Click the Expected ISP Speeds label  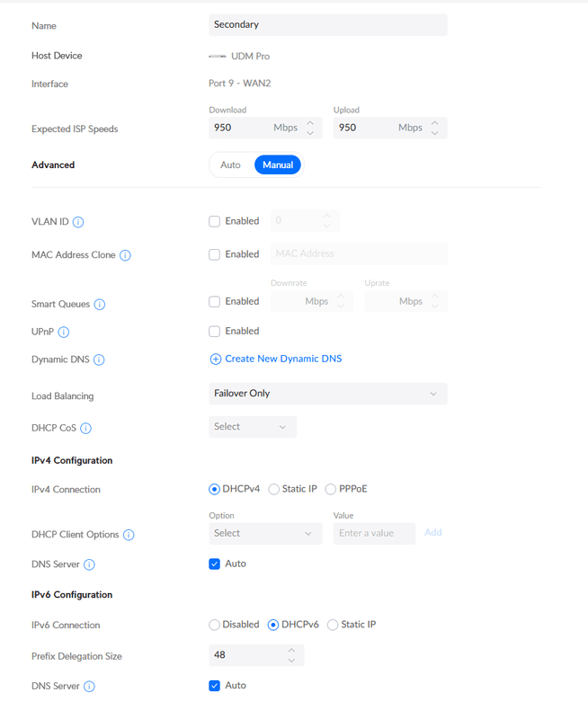(75, 129)
